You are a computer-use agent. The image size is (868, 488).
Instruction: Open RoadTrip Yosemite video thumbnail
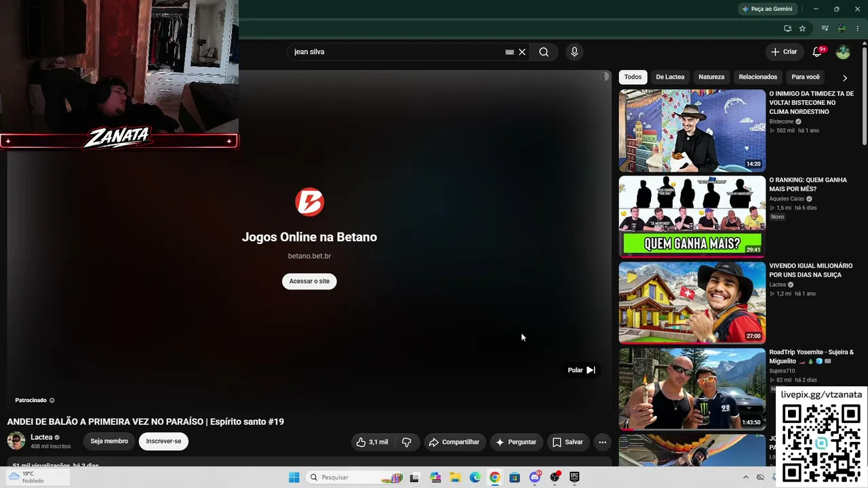[x=692, y=389]
